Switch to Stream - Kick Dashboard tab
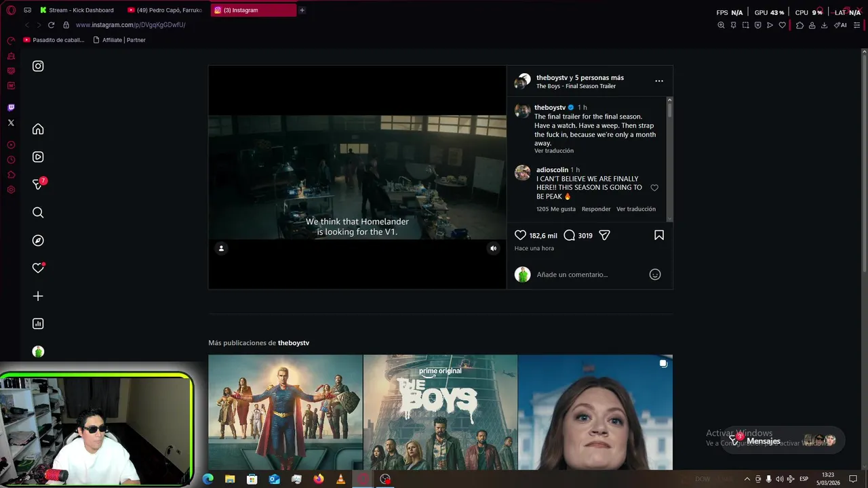 click(x=77, y=10)
